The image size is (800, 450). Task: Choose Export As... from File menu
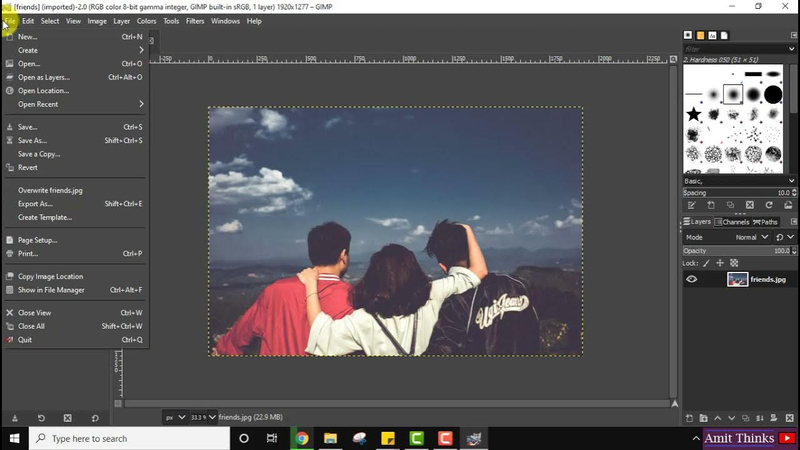coord(75,204)
